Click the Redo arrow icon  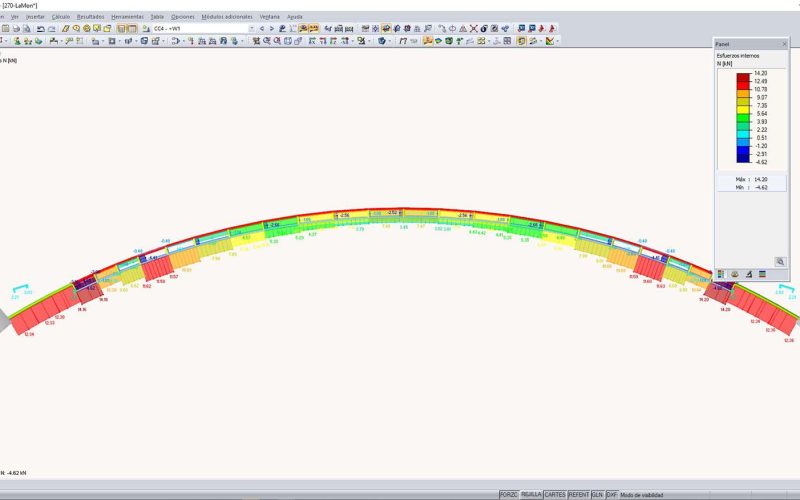(x=52, y=29)
